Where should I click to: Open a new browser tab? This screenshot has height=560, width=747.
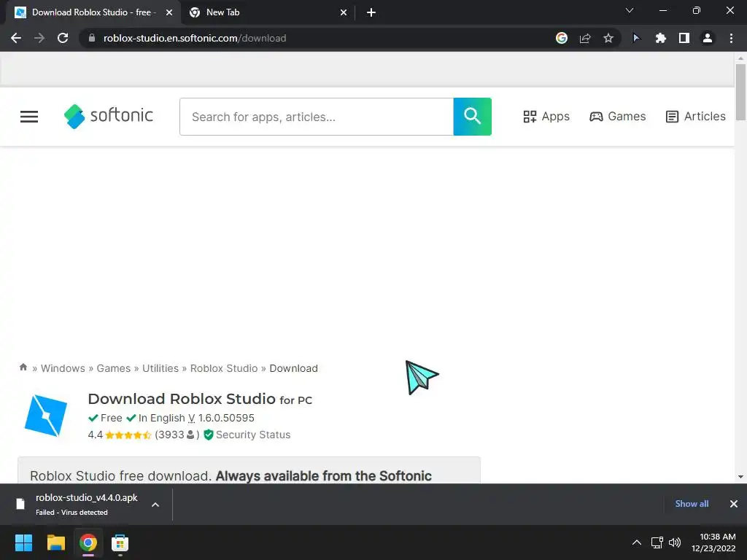coord(371,12)
